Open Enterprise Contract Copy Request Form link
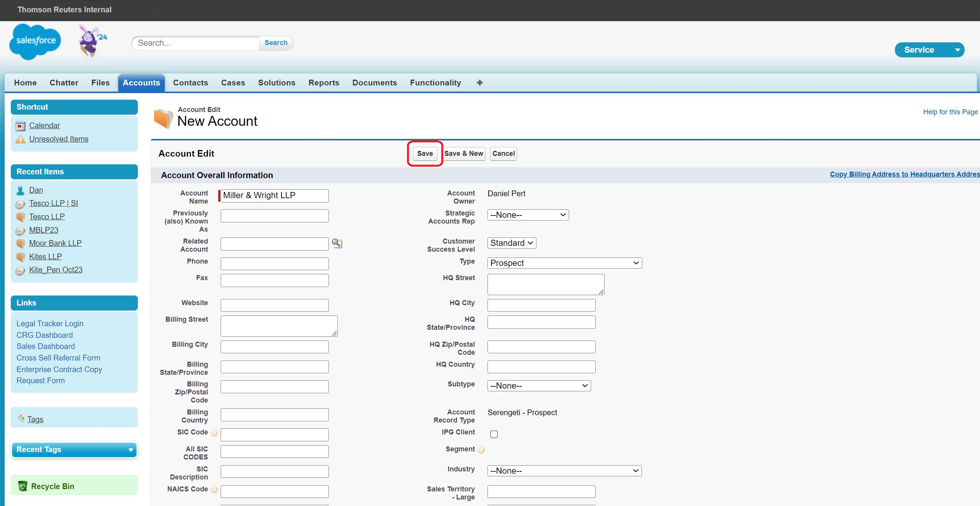 pos(59,375)
